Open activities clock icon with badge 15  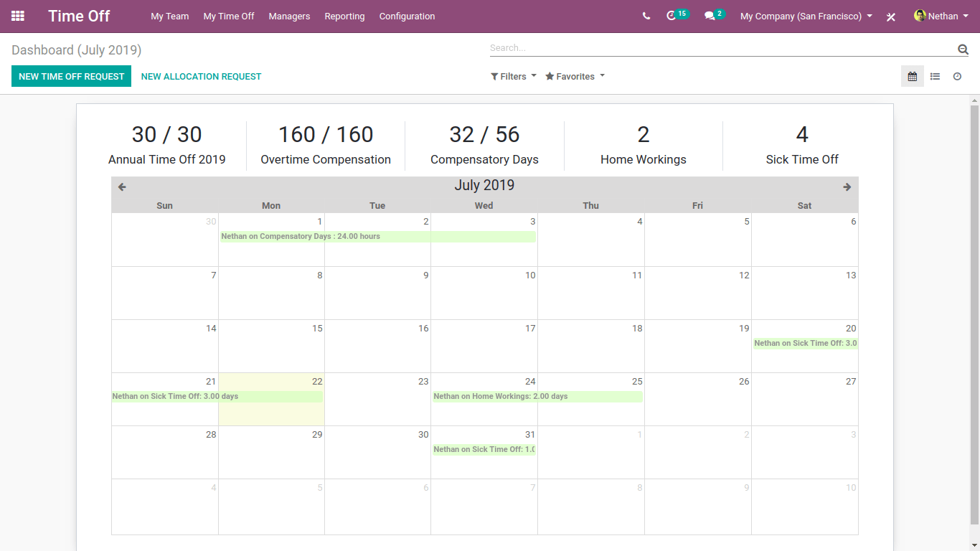click(672, 16)
